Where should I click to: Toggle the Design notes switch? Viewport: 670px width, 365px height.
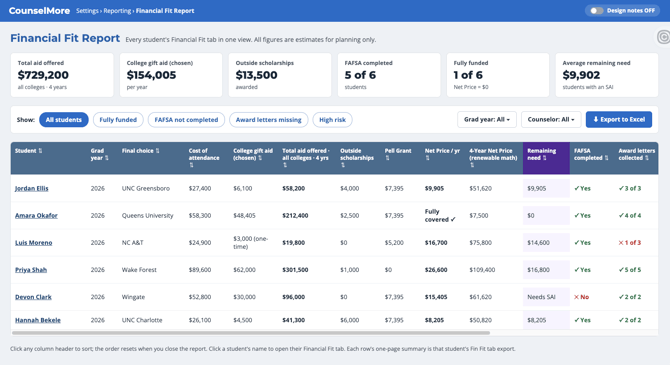[x=597, y=11]
